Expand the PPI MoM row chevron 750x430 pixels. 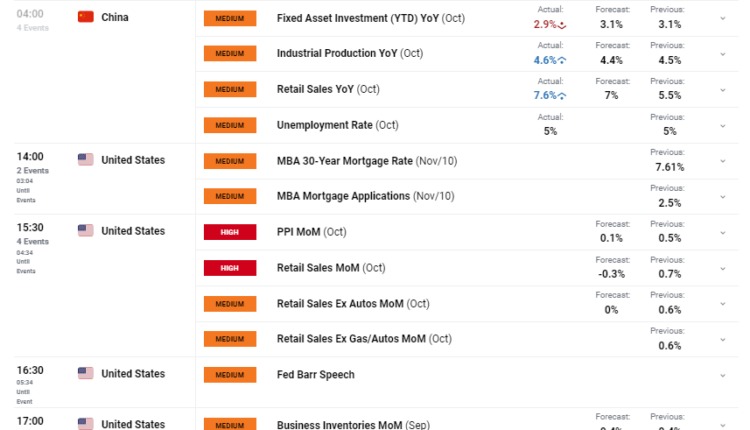[x=723, y=232]
